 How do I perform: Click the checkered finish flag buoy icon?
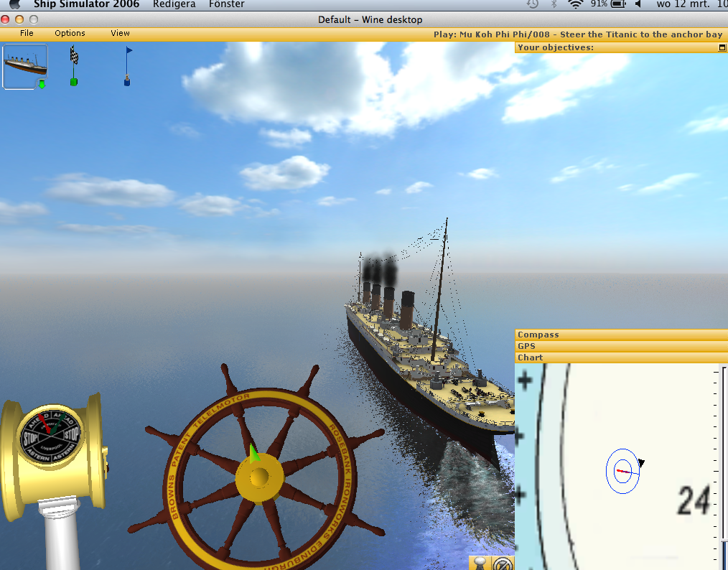click(x=73, y=66)
